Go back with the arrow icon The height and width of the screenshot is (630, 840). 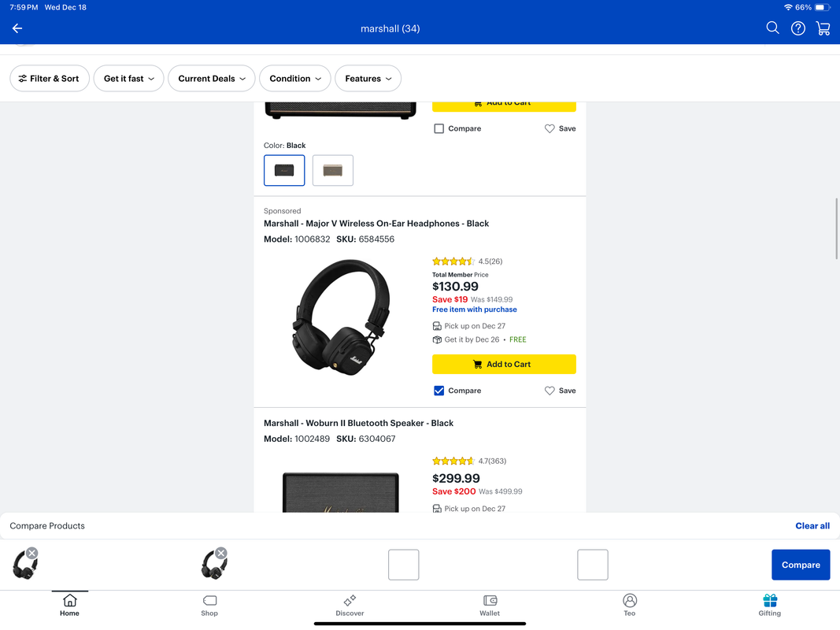pyautogui.click(x=17, y=28)
